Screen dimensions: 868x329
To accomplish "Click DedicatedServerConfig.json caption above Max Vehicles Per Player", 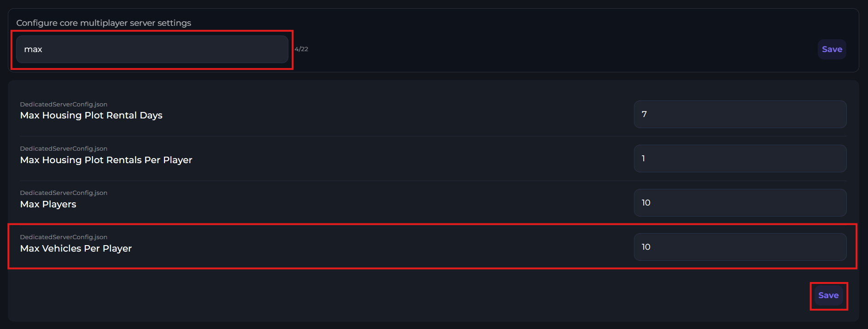I will [64, 237].
